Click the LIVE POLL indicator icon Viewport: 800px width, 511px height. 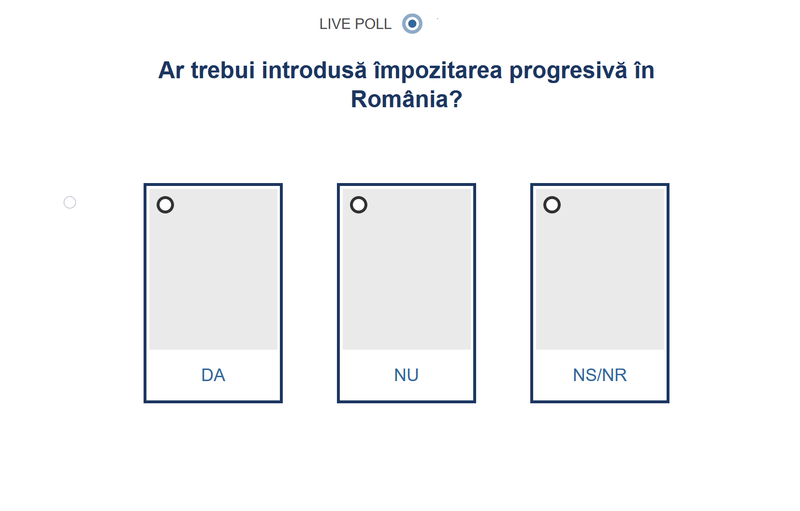[x=412, y=23]
